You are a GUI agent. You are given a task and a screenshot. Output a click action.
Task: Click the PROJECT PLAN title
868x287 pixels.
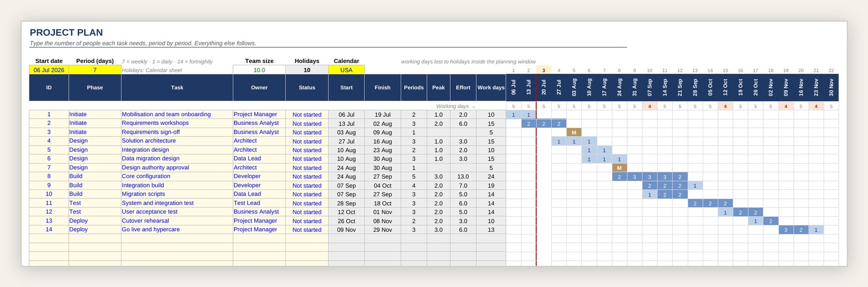click(x=66, y=33)
